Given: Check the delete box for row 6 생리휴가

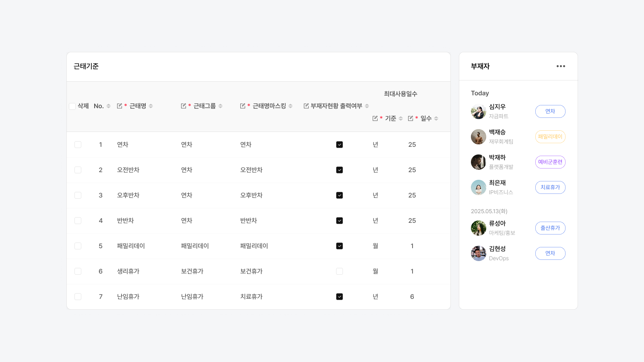Looking at the screenshot, I should pos(78,271).
